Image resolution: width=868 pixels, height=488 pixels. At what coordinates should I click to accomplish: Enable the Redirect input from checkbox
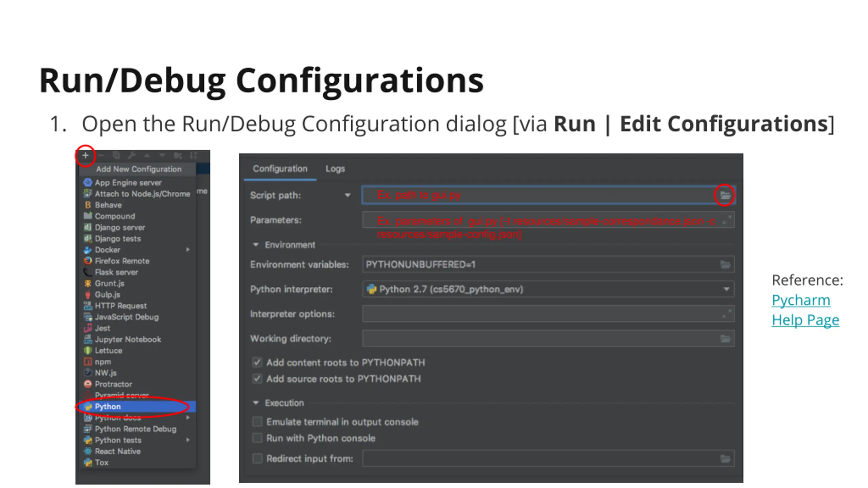click(257, 459)
